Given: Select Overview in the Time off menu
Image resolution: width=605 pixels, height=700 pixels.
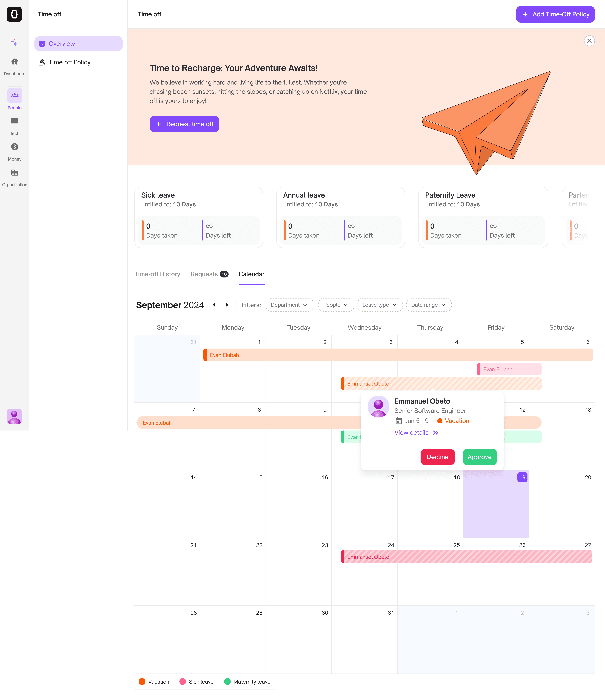Looking at the screenshot, I should (78, 44).
